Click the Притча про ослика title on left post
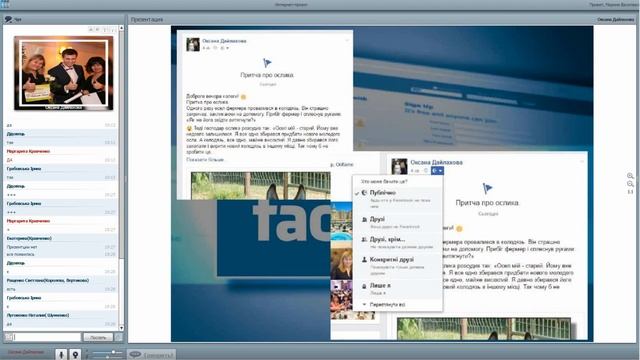 (267, 75)
